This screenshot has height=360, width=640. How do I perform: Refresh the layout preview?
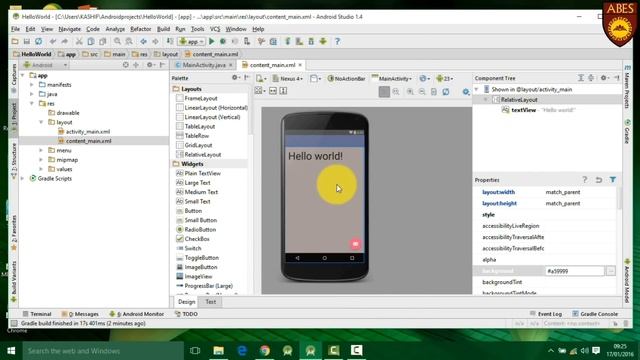(x=446, y=92)
